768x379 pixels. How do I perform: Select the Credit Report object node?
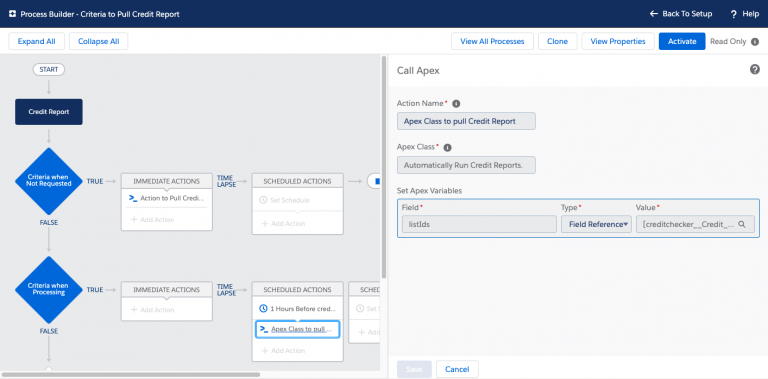(x=48, y=112)
